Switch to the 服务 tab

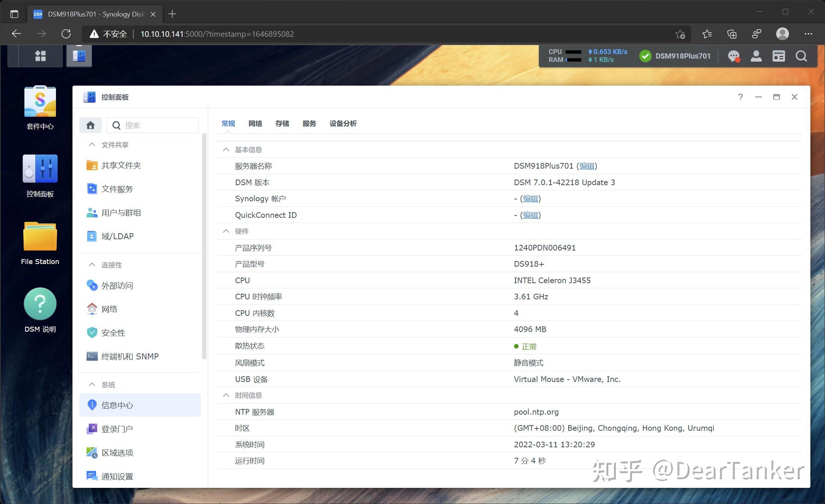309,124
